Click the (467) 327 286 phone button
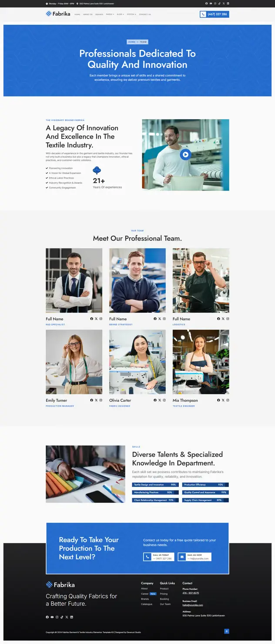 [215, 14]
